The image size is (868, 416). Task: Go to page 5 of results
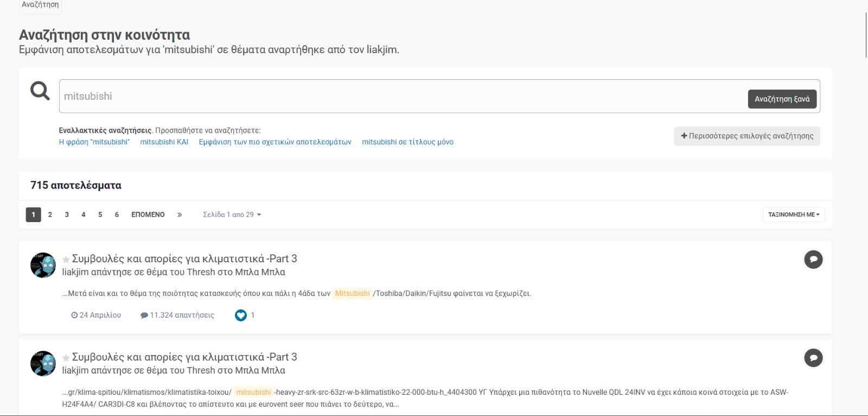[100, 215]
